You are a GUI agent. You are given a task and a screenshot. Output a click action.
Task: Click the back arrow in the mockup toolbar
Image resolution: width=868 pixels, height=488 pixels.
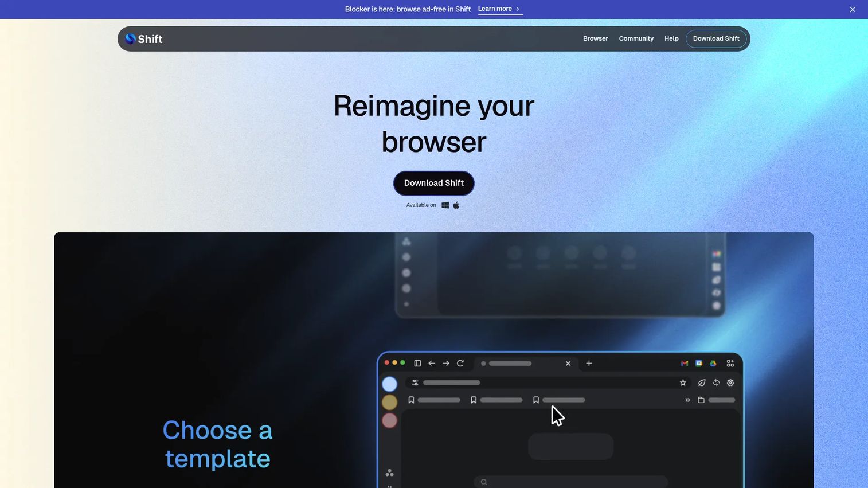click(432, 364)
